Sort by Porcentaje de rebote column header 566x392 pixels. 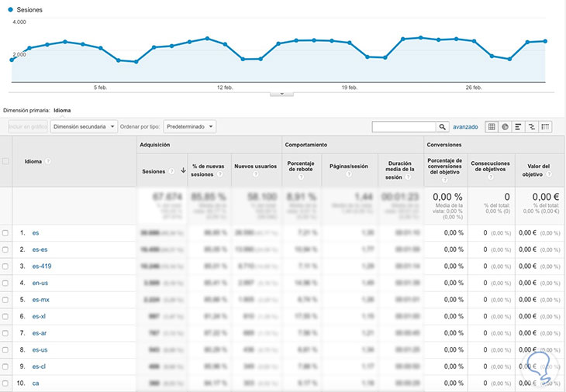coord(301,167)
